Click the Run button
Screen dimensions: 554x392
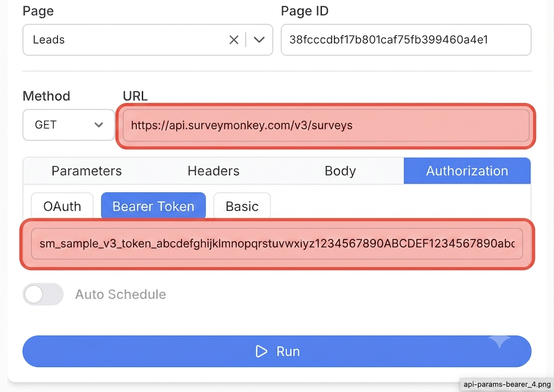tap(277, 351)
